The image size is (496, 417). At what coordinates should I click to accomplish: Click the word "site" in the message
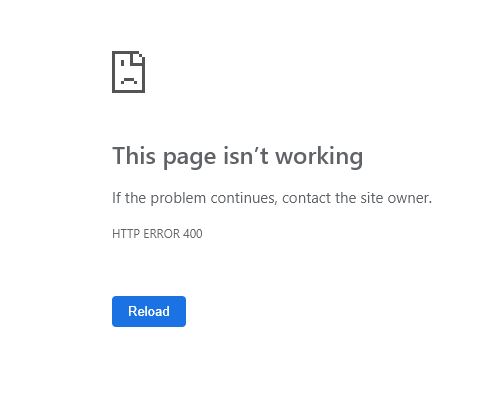point(372,198)
